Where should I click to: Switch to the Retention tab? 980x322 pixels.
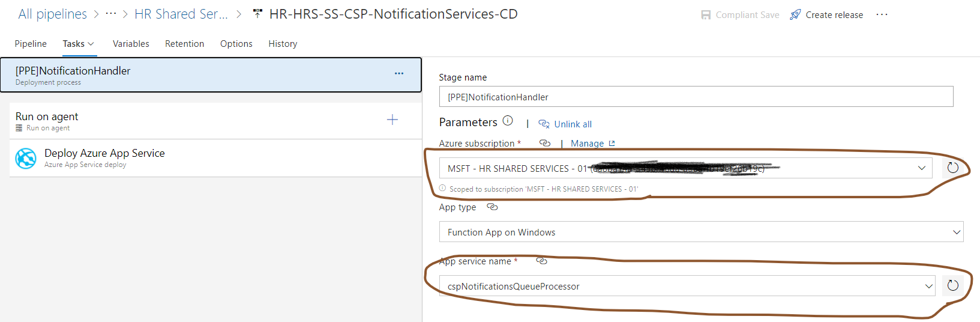click(x=184, y=44)
